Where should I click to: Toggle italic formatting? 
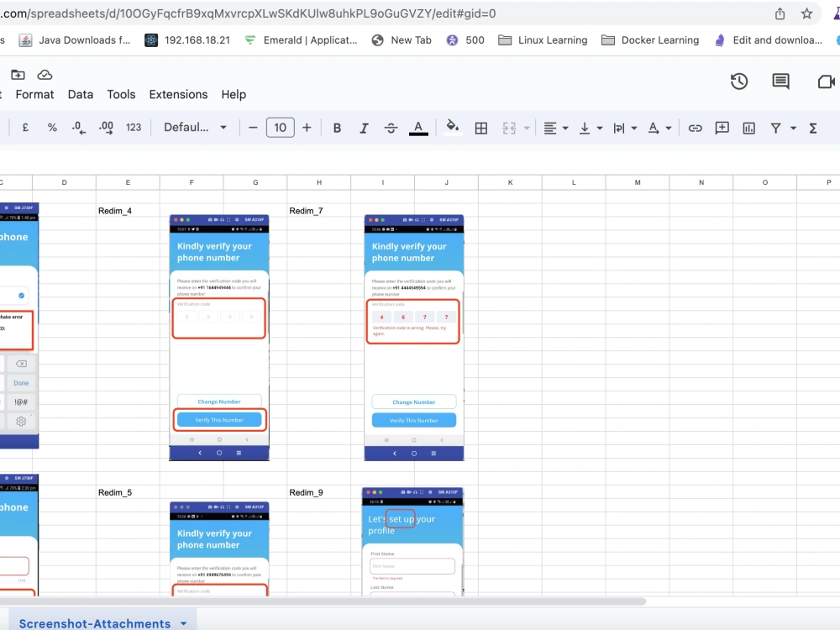click(x=364, y=128)
